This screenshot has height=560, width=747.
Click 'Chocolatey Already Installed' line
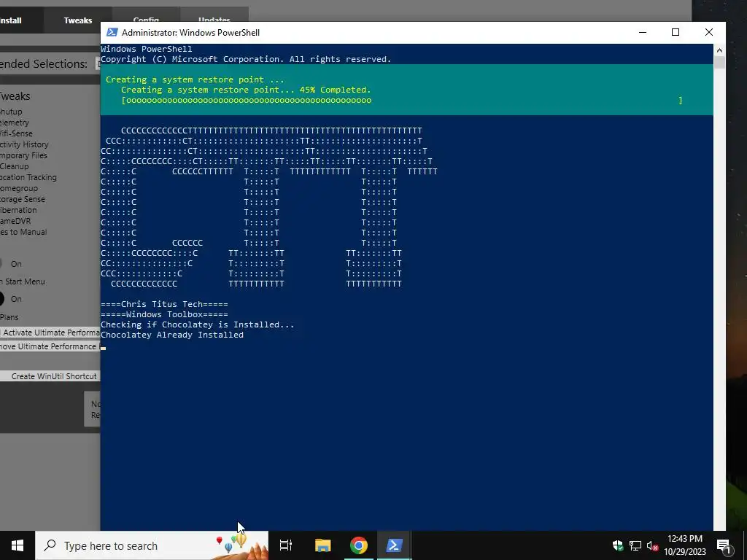(172, 335)
